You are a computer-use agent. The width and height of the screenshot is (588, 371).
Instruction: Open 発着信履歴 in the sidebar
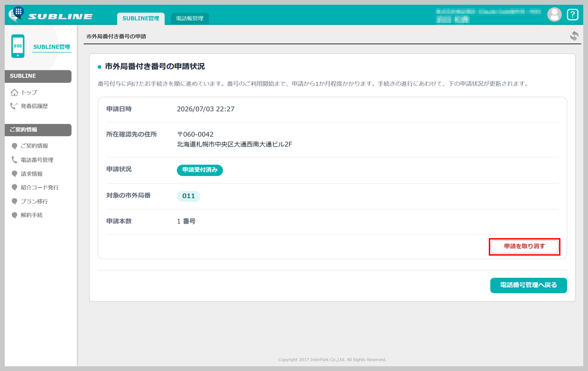pyautogui.click(x=34, y=106)
